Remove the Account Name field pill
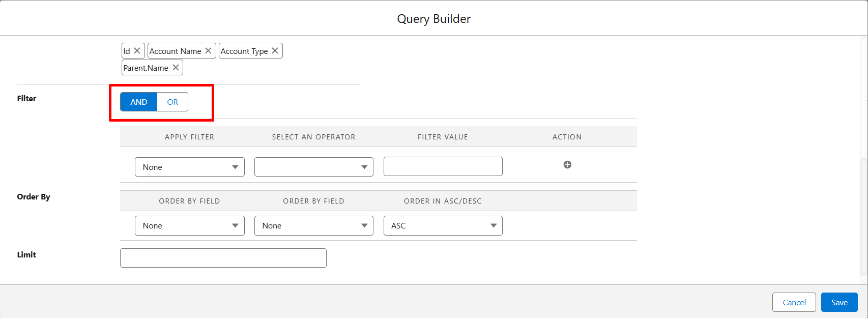The image size is (868, 318). click(208, 51)
